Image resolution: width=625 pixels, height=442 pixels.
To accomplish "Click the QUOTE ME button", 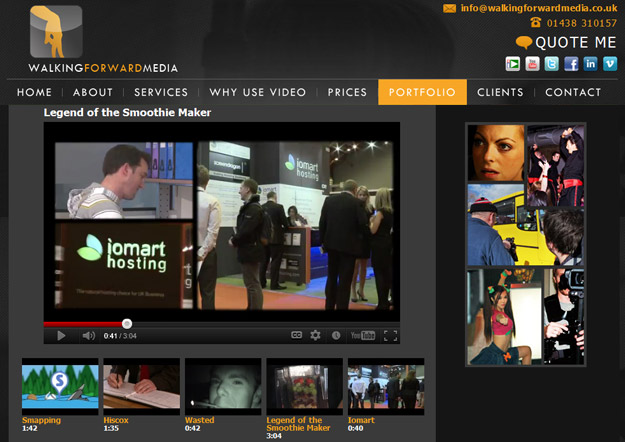I will tap(576, 42).
